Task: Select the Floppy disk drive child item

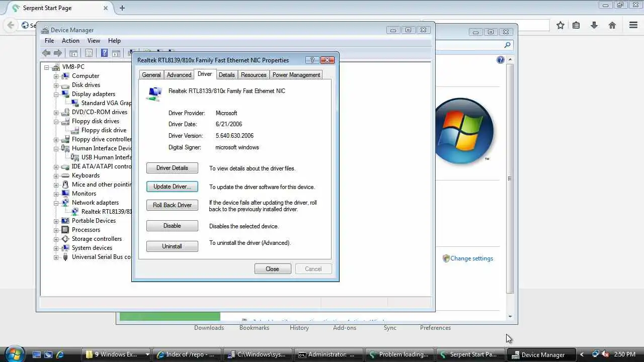Action: [x=104, y=130]
